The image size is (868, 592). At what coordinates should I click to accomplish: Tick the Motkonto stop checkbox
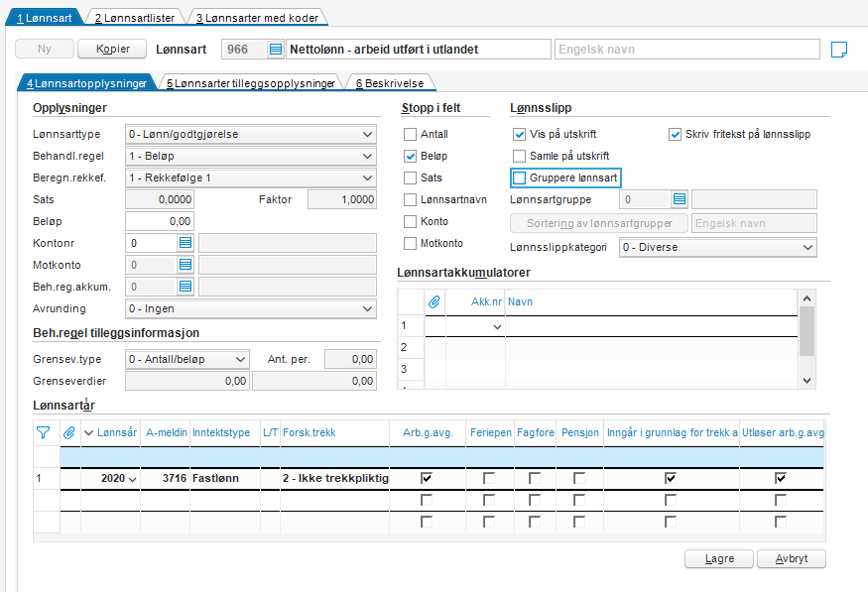pyautogui.click(x=411, y=243)
